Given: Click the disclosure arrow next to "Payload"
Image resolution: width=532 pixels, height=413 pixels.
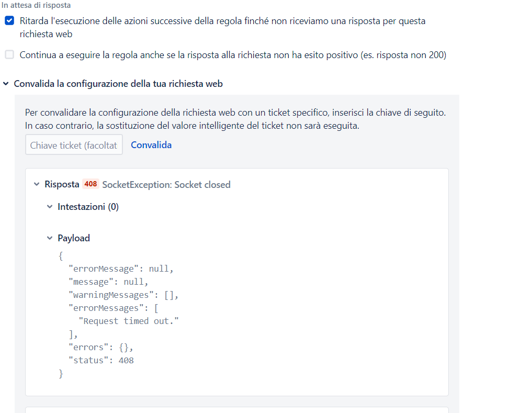Looking at the screenshot, I should (x=49, y=238).
